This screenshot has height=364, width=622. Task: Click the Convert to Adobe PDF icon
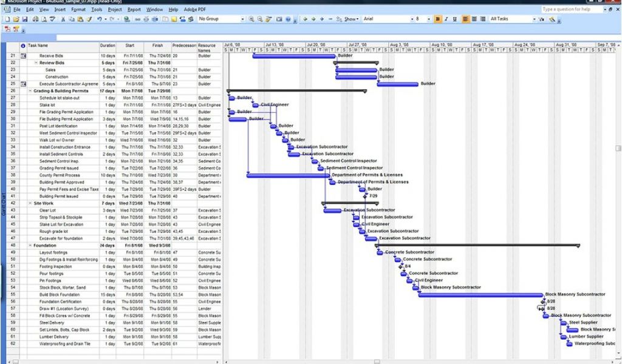(x=7, y=29)
